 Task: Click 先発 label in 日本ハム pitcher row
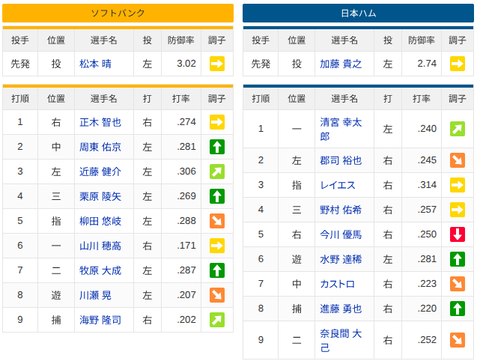[x=260, y=64]
